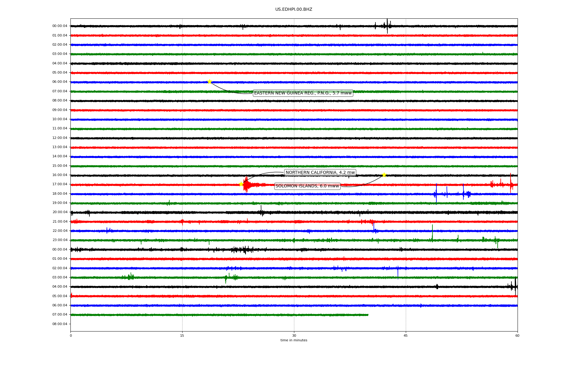Click the first 00:00:04 time label at top
This screenshot has height=368, width=588.
click(60, 26)
